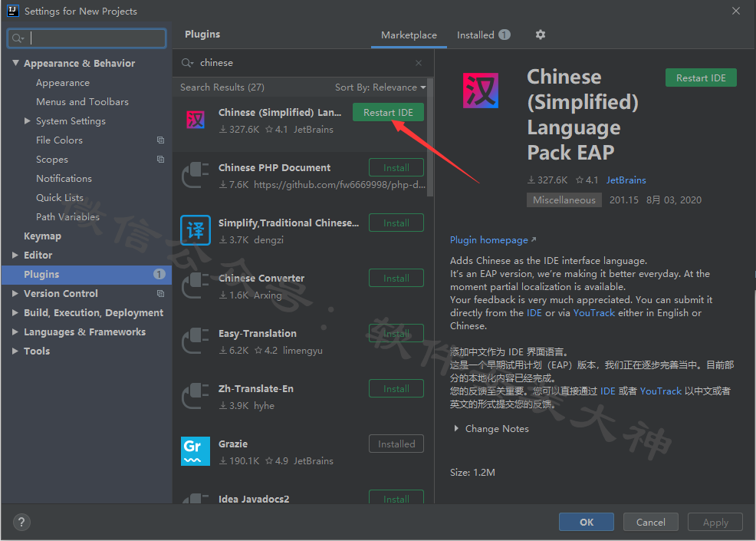Click the settings search magnifier icon
Viewport: 756px width, 541px height.
point(18,38)
